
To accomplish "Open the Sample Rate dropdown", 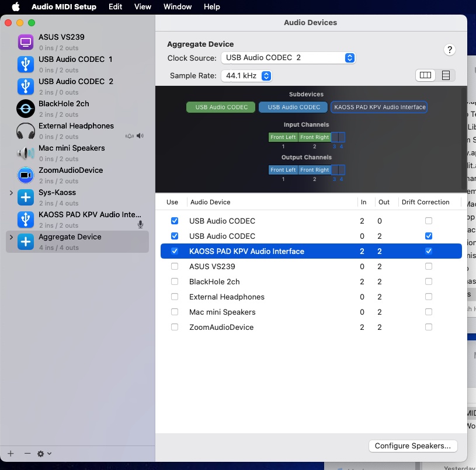I will (246, 75).
